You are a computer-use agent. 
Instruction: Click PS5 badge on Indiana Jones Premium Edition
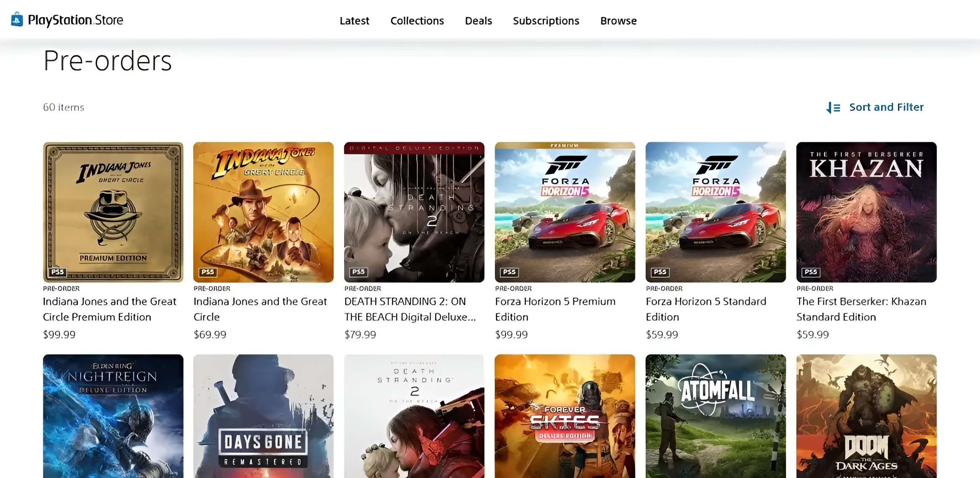pyautogui.click(x=57, y=272)
